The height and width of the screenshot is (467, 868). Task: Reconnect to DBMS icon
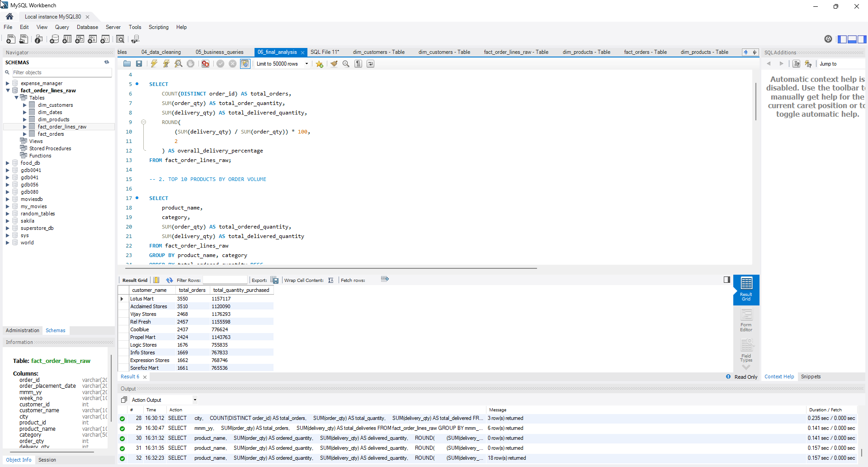(135, 39)
